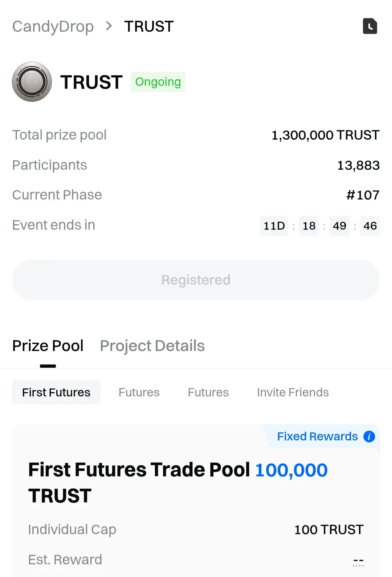The width and height of the screenshot is (392, 577).
Task: Click the Ongoing status badge
Action: tap(158, 82)
